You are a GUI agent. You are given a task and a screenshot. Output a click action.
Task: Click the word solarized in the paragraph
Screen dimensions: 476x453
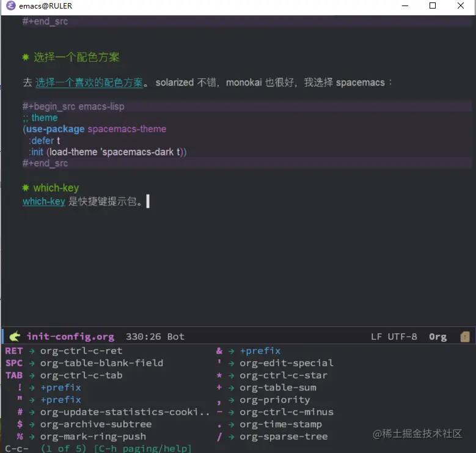pyautogui.click(x=175, y=83)
